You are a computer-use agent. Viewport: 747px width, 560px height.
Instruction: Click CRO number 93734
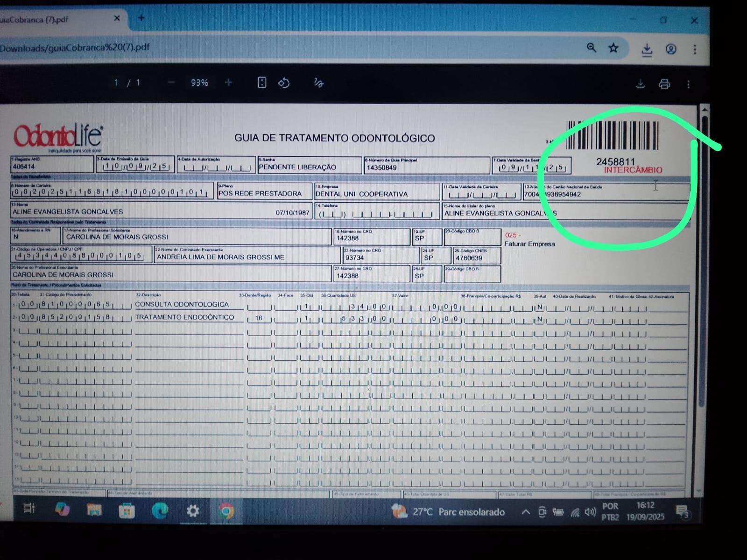point(354,258)
